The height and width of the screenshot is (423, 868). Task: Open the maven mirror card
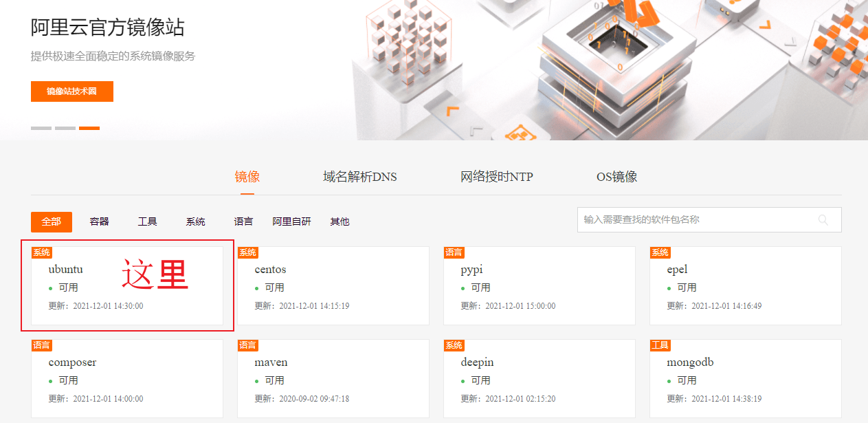coord(333,378)
